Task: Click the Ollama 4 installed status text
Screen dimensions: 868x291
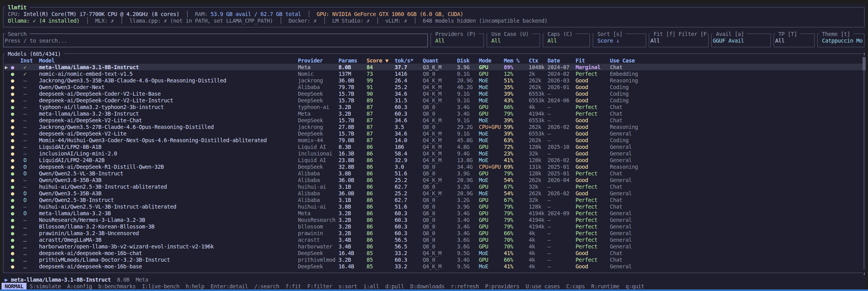Action: [x=44, y=21]
